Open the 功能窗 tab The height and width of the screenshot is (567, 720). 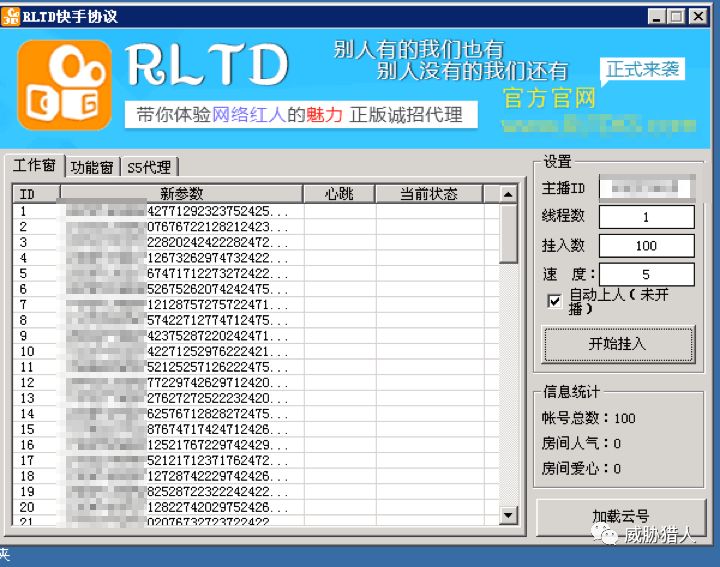pyautogui.click(x=92, y=167)
